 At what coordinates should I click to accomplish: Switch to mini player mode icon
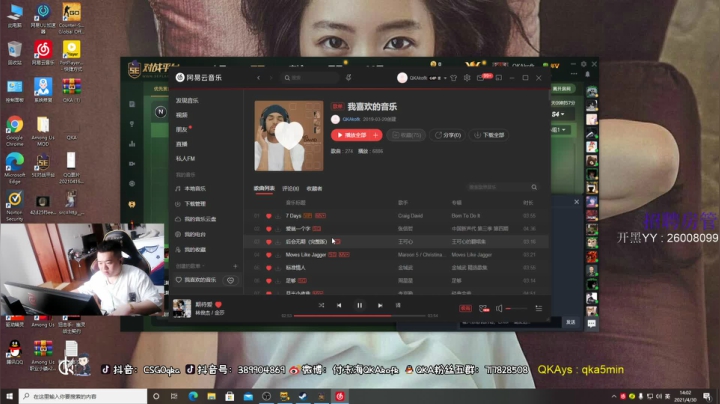499,78
